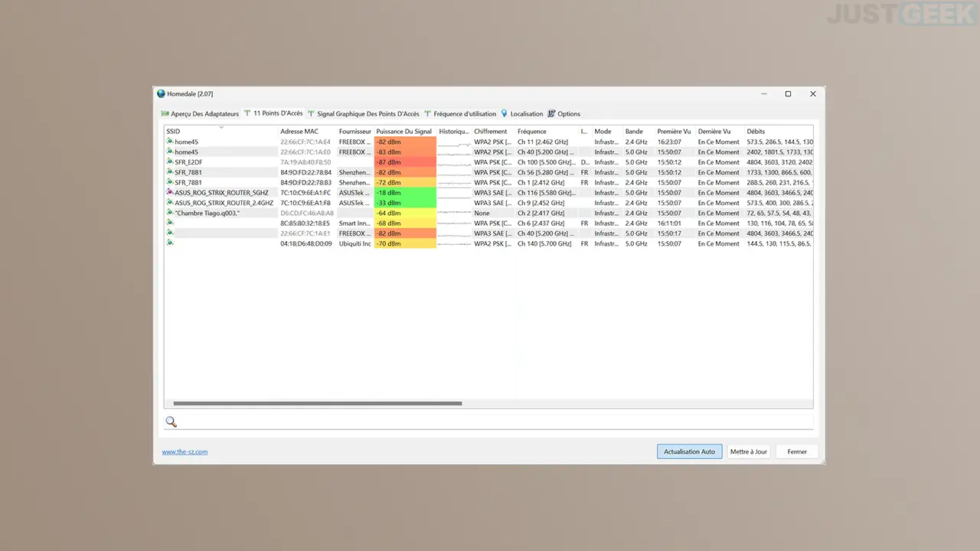Select the SFR_E2DF SSID text
The width and height of the screenshot is (980, 551).
[x=188, y=162]
